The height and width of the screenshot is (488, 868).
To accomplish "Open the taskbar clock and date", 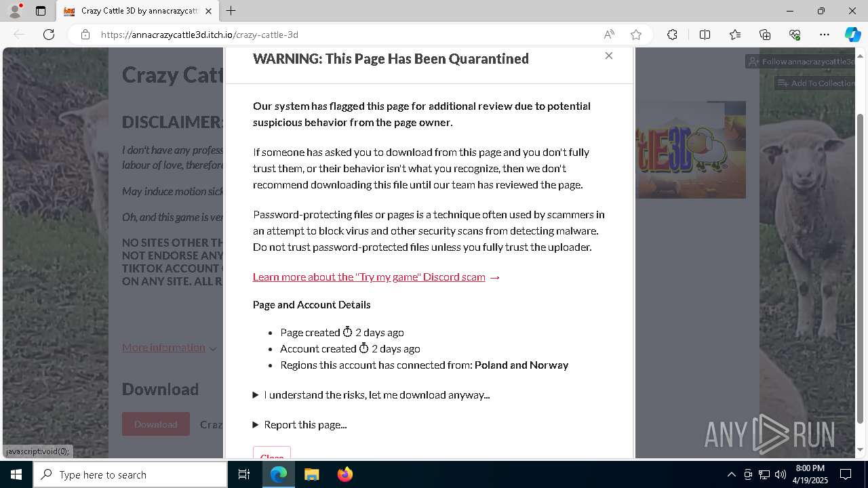I will [810, 474].
